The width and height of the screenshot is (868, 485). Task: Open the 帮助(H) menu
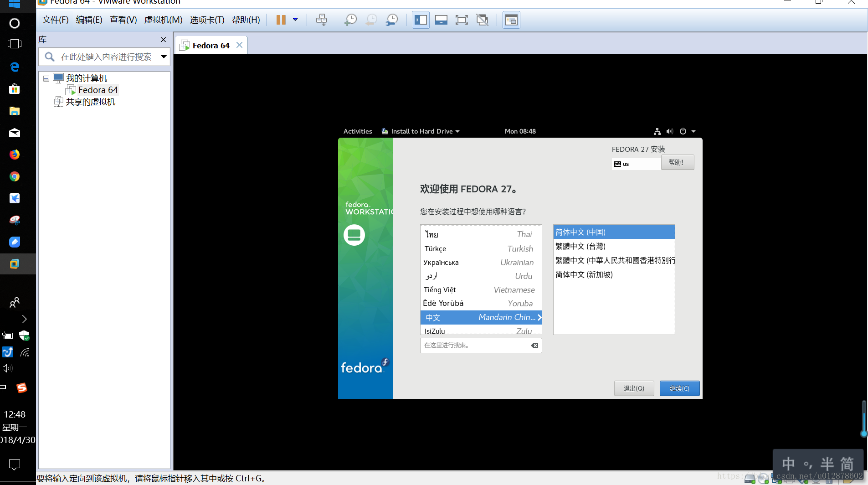[x=246, y=20]
